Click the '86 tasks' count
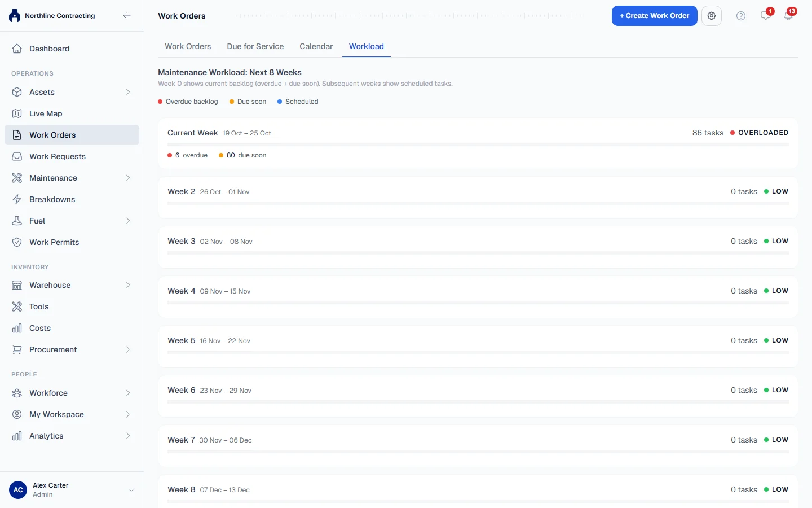The width and height of the screenshot is (812, 508). pyautogui.click(x=708, y=133)
